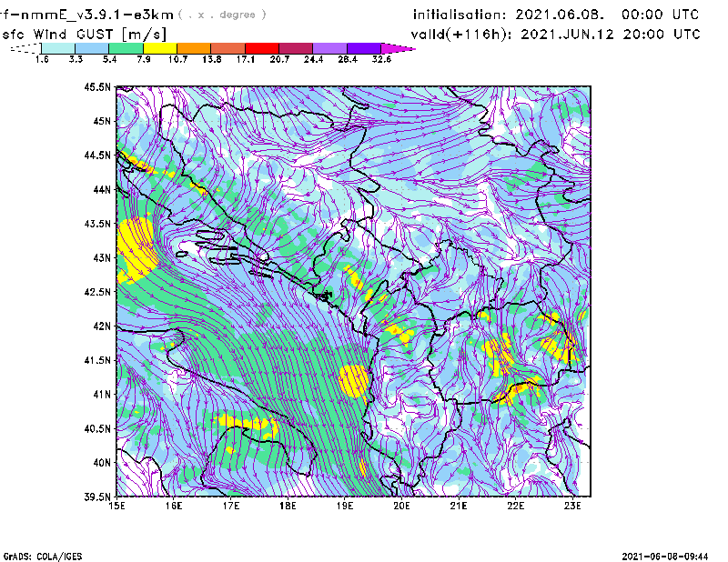
Task: Click the 40.5N latitude label
Action: [x=97, y=428]
